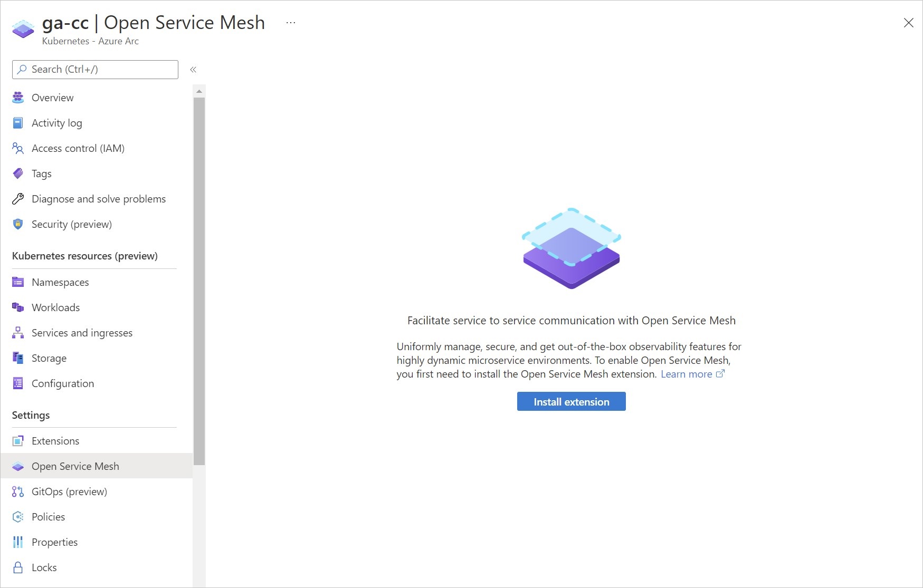Click the Extensions icon
923x588 pixels.
pyautogui.click(x=18, y=441)
